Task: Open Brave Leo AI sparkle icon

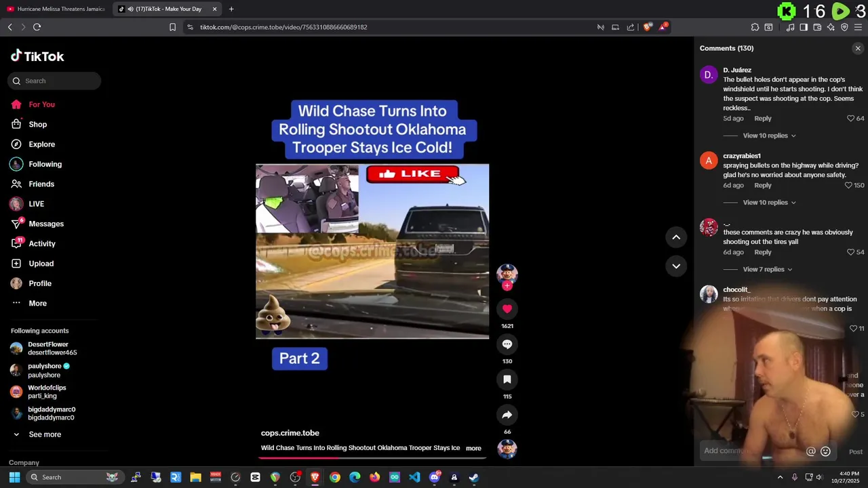Action: [831, 27]
